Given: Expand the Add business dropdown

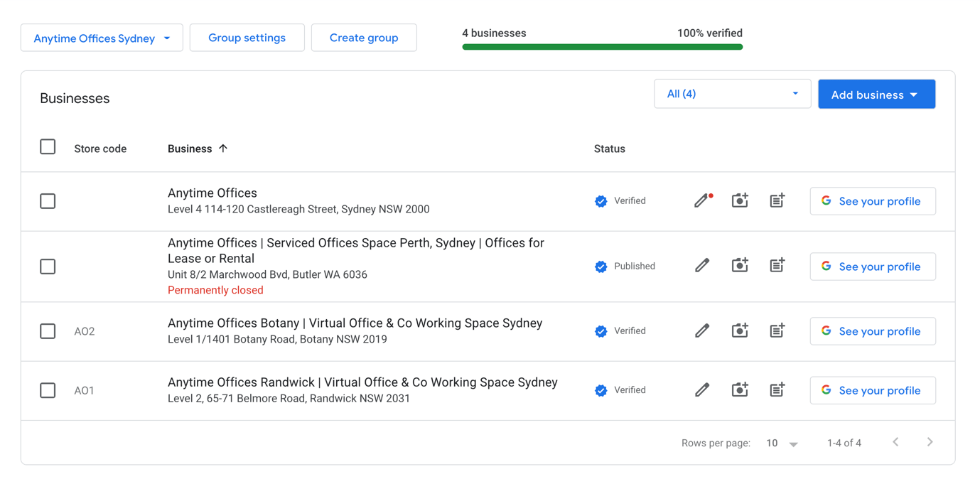Looking at the screenshot, I should [x=876, y=94].
